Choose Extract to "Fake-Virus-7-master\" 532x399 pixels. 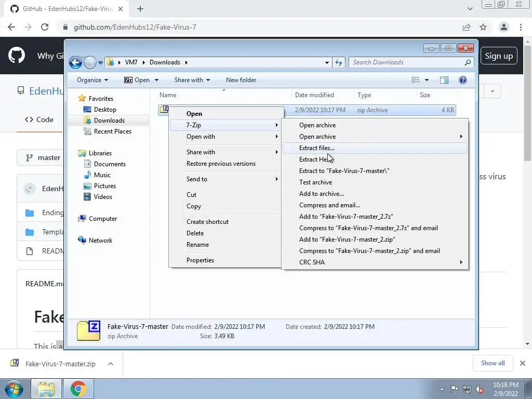pyautogui.click(x=375, y=170)
